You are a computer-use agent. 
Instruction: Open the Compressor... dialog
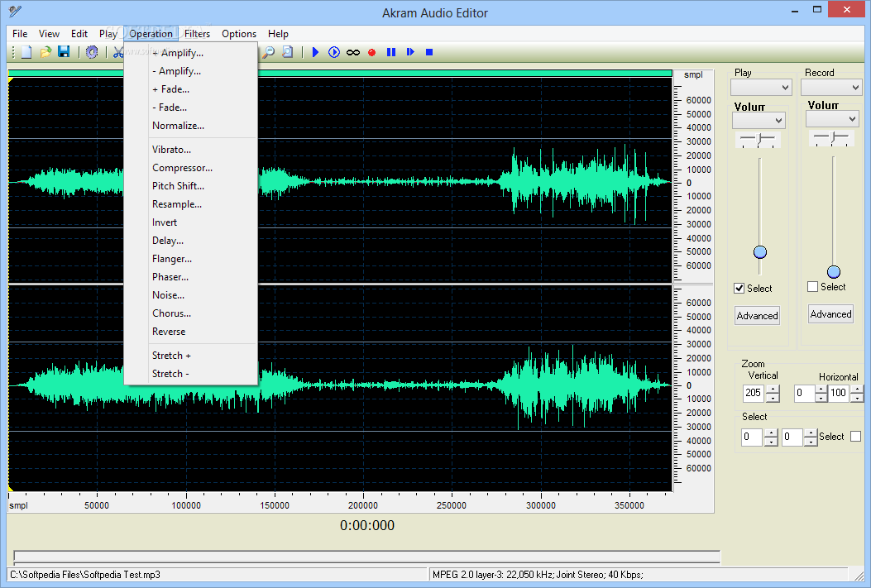point(190,168)
